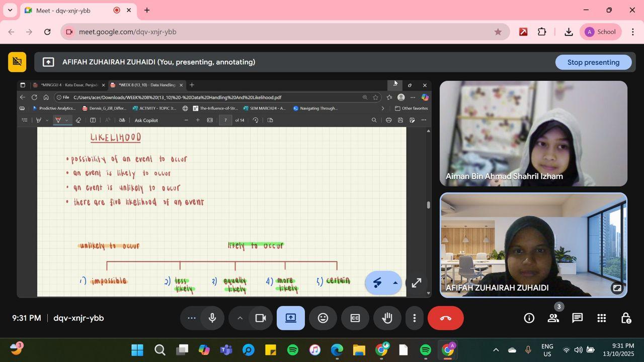The width and height of the screenshot is (644, 362).
Task: Open more options three-dot menu
Action: click(x=415, y=318)
